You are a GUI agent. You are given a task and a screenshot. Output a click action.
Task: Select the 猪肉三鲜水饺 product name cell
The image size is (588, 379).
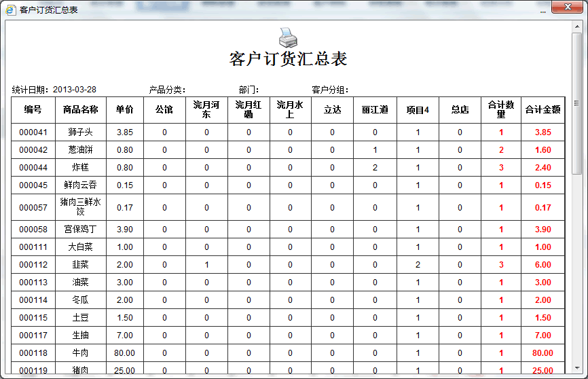pyautogui.click(x=81, y=207)
